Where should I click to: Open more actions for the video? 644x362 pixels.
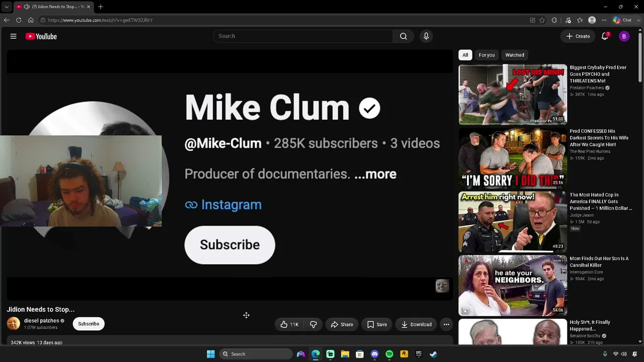[x=446, y=324]
